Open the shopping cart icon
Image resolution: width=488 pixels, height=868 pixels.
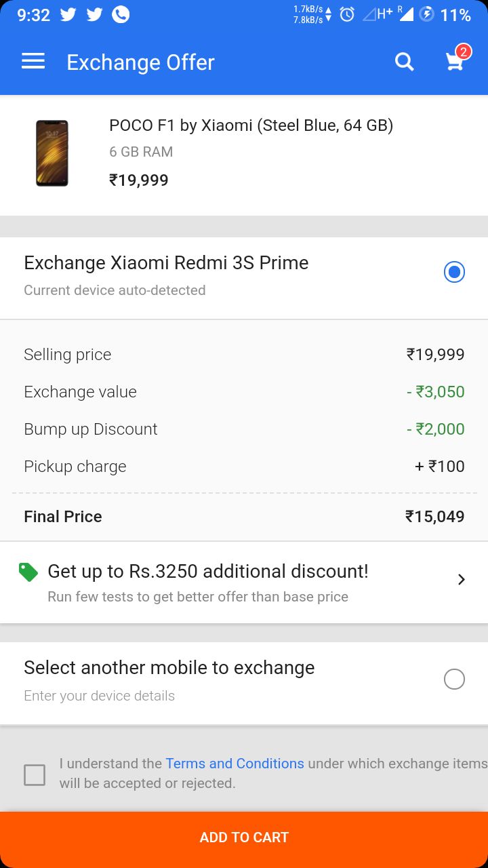coord(454,62)
